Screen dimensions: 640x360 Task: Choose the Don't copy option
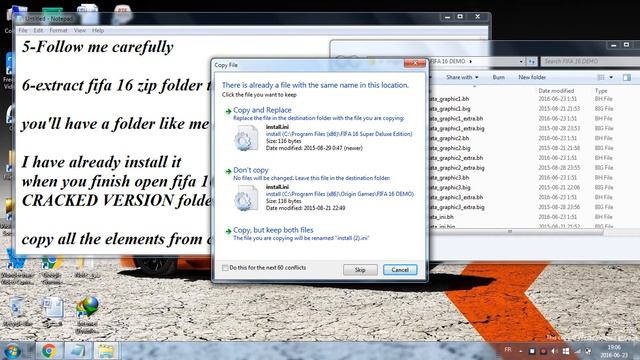(251, 170)
